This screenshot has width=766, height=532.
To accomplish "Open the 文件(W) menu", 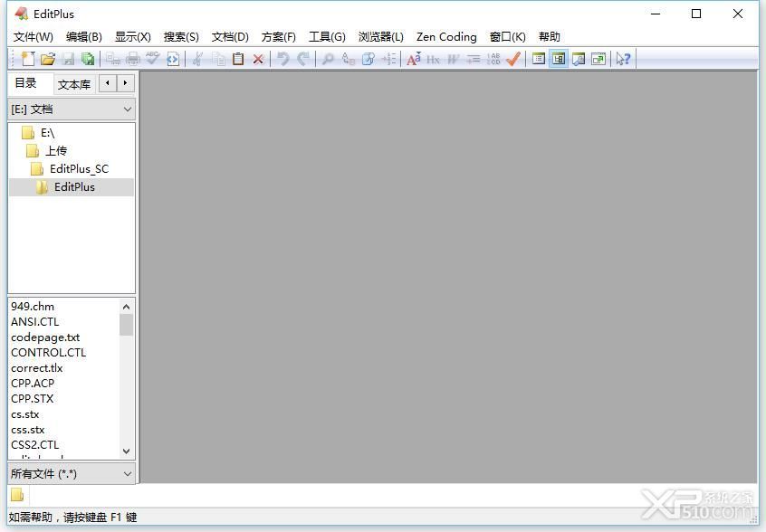I will (x=34, y=37).
